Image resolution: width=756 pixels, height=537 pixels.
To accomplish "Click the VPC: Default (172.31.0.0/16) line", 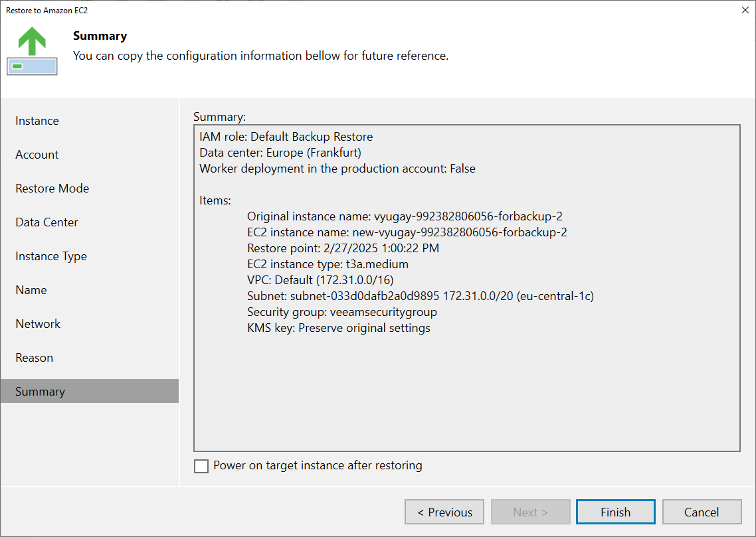I will [320, 280].
